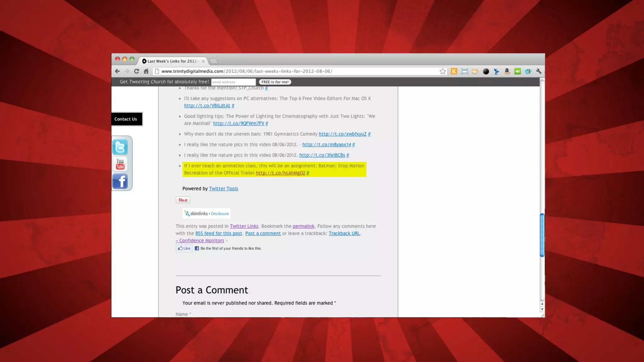Click the black sphere extension icon

pos(486,71)
